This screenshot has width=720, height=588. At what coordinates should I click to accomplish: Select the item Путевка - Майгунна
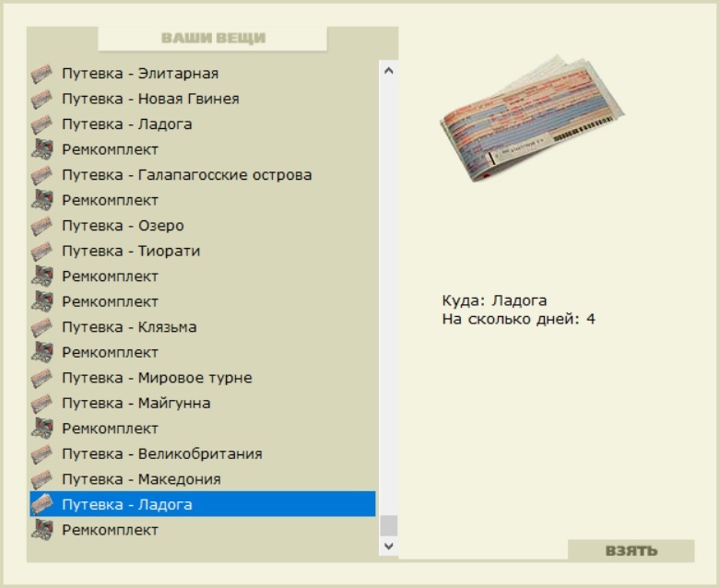[x=136, y=403]
